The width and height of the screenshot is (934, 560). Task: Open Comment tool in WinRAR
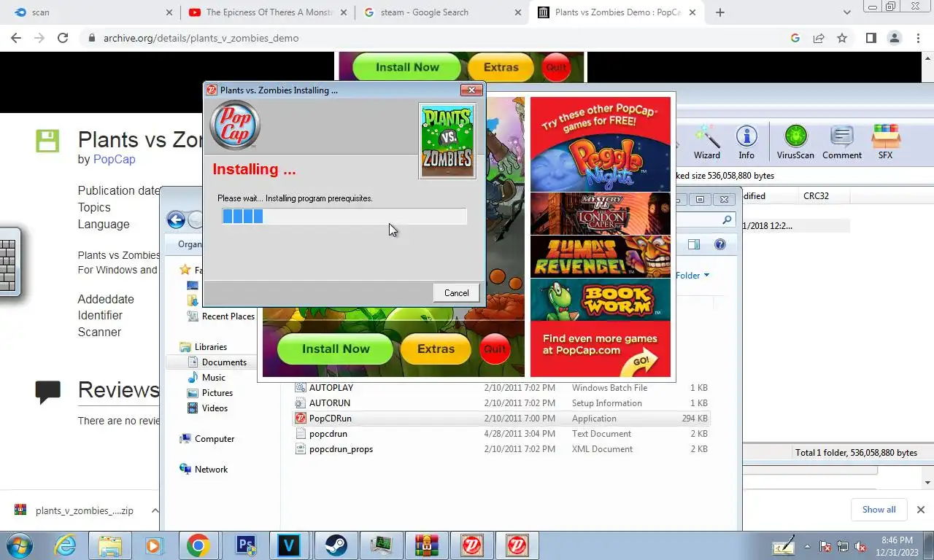point(842,142)
